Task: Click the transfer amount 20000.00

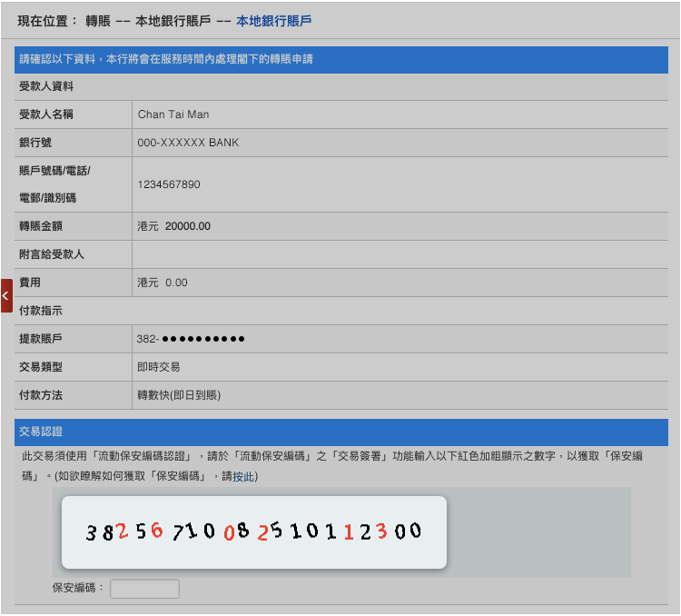Action: coord(187,226)
